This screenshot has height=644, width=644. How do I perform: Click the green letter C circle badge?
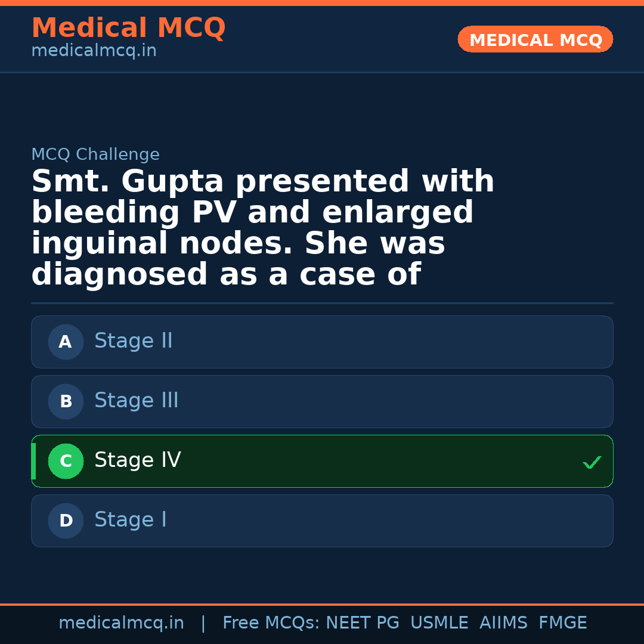tap(66, 461)
